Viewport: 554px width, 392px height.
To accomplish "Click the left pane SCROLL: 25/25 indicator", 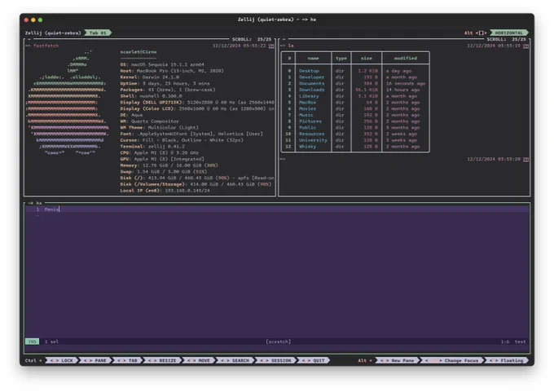I will [252, 39].
